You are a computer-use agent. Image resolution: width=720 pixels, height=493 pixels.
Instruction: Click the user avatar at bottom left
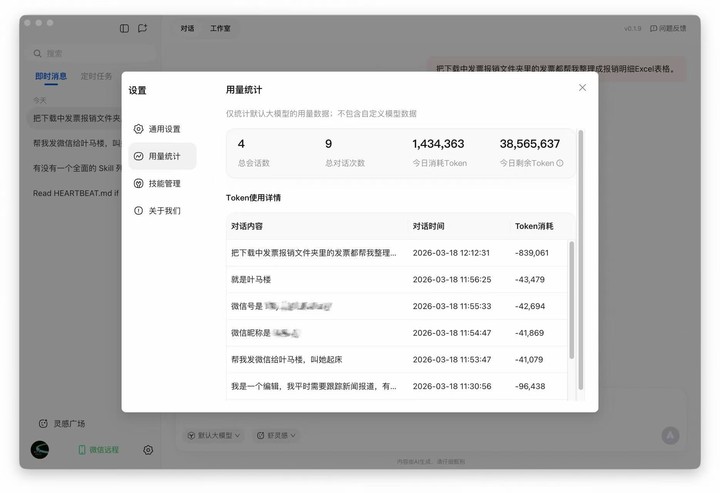pos(40,450)
